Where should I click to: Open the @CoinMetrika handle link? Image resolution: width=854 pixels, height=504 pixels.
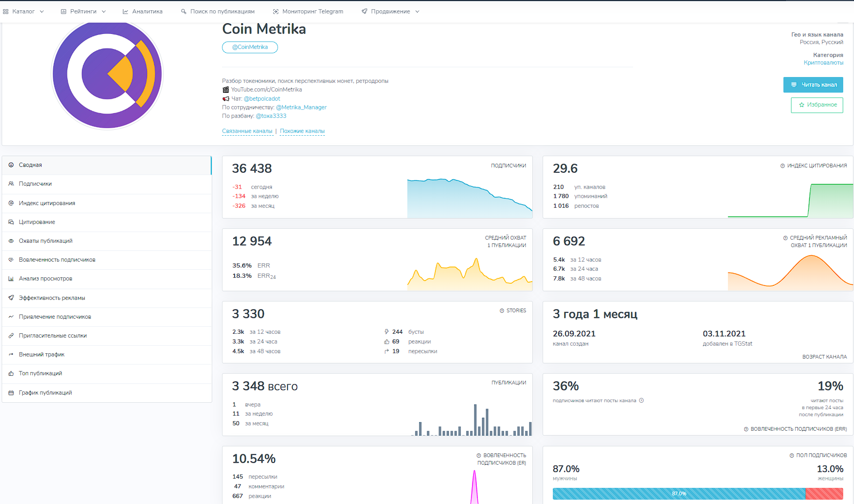click(250, 47)
